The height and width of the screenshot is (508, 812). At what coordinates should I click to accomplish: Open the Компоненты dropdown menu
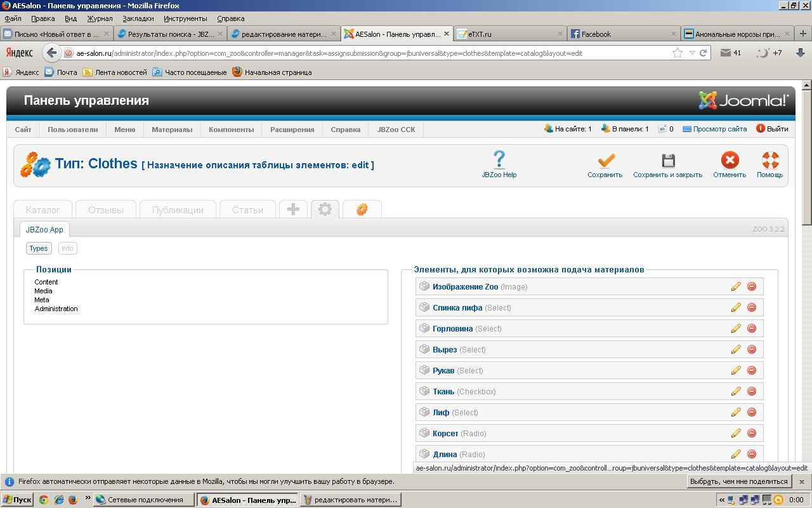[x=231, y=130]
